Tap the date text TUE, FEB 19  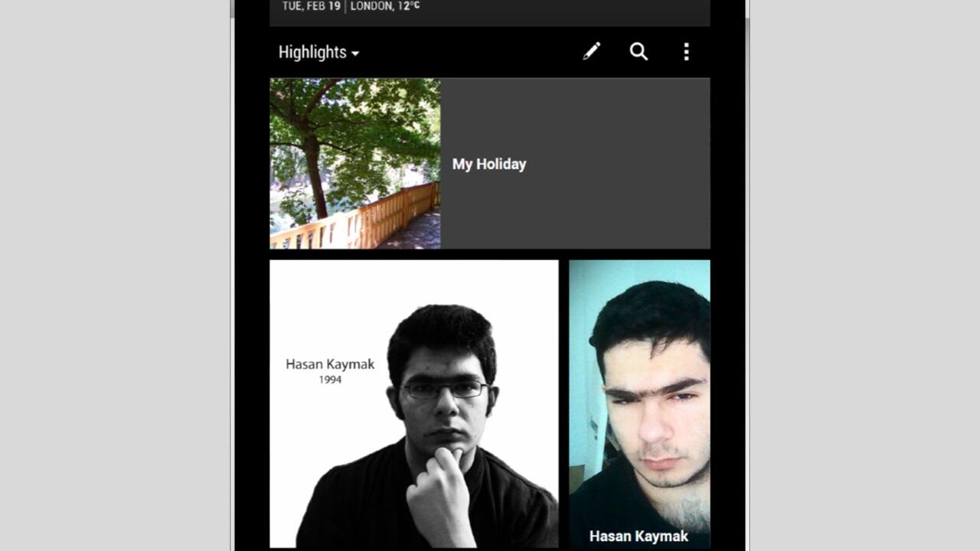point(311,6)
